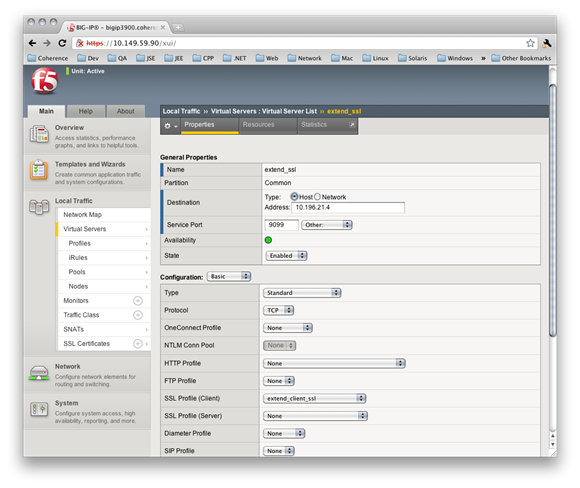The image size is (580, 488).
Task: Open a new browser tab
Action: [x=178, y=28]
